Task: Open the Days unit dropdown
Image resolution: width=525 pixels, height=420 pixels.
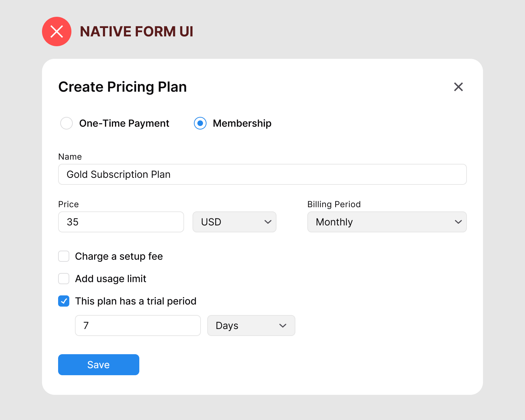Action: pos(251,325)
